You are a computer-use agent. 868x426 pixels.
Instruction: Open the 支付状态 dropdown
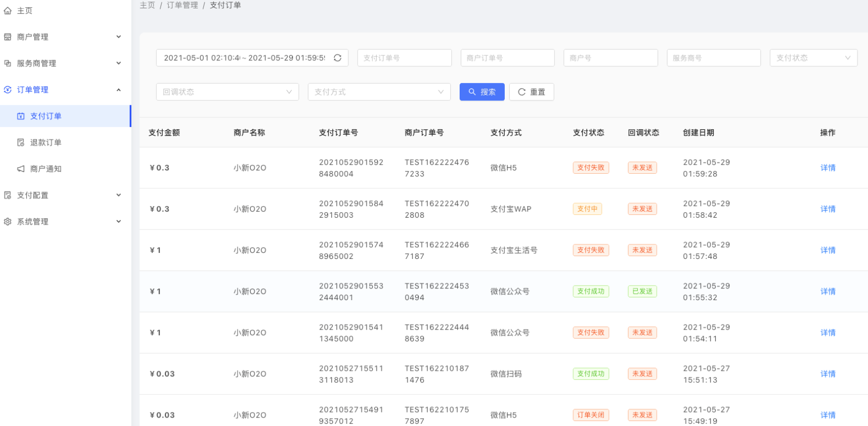[x=813, y=58]
